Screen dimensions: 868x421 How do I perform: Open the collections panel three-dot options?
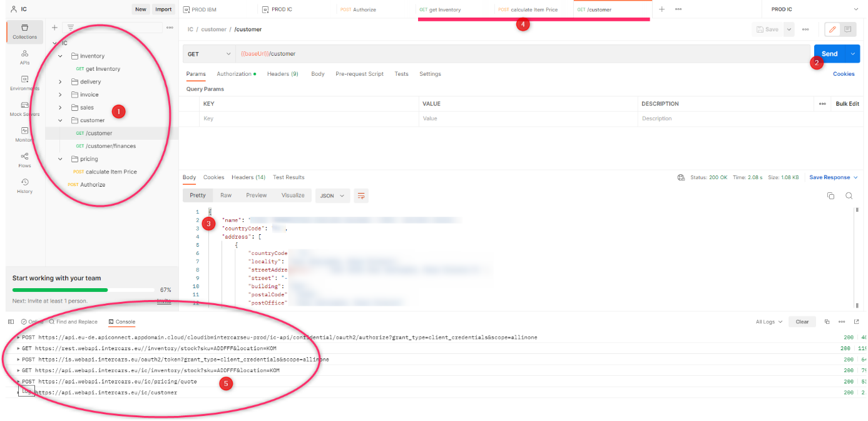[170, 28]
